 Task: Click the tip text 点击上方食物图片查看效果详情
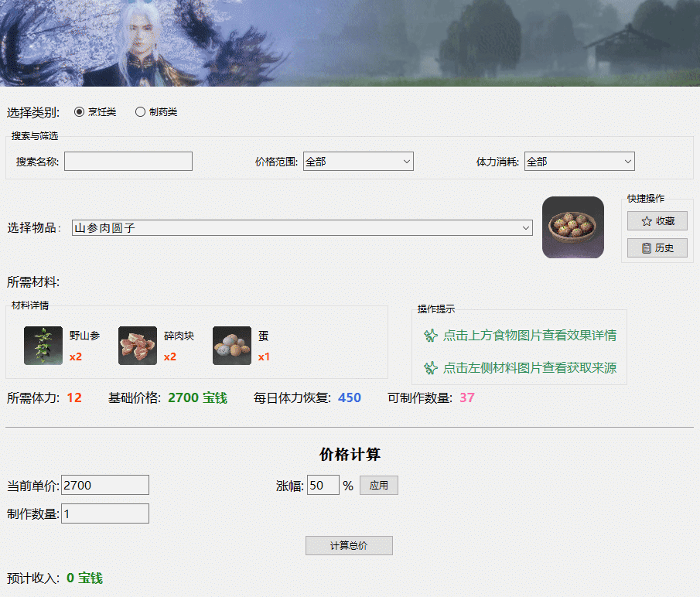click(530, 335)
